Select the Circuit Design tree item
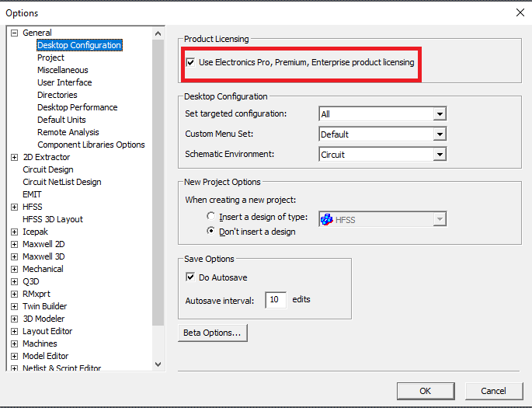 (x=48, y=169)
